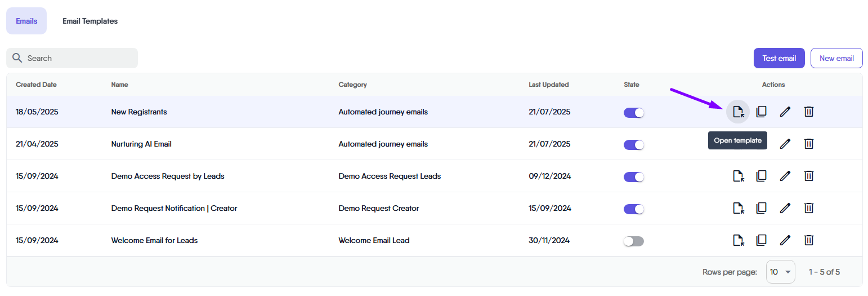Click the Test email button

tap(779, 58)
